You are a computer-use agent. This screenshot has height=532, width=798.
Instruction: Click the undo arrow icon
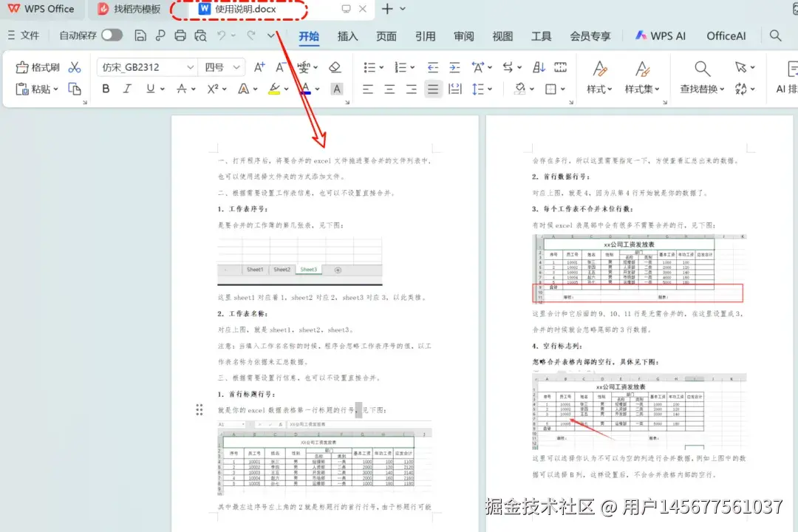point(222,35)
